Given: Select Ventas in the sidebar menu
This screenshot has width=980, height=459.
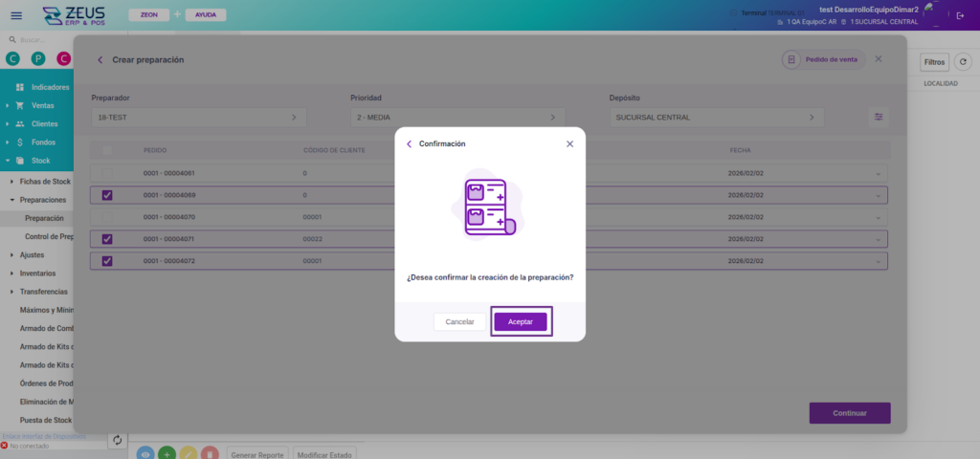Looking at the screenshot, I should (x=43, y=105).
